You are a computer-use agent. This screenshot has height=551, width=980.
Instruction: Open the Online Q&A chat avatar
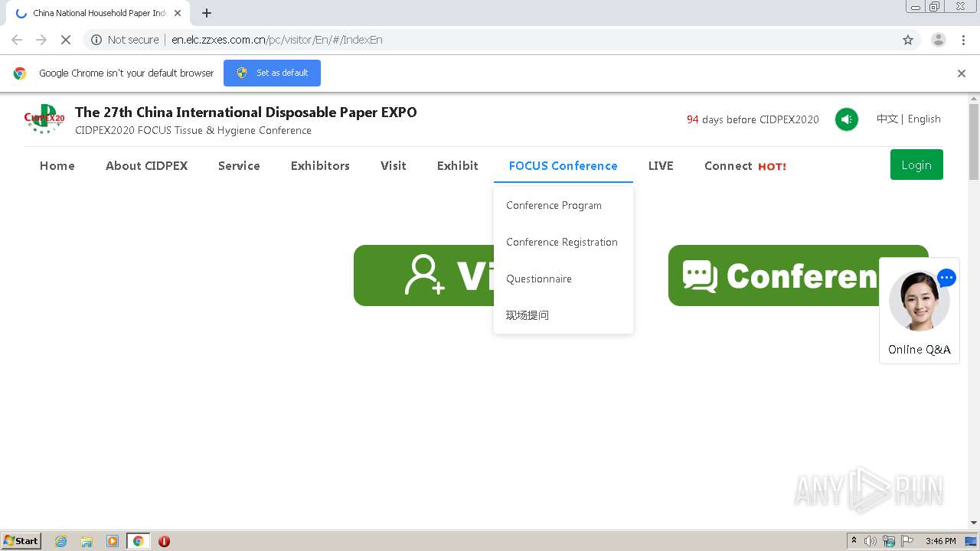(919, 301)
